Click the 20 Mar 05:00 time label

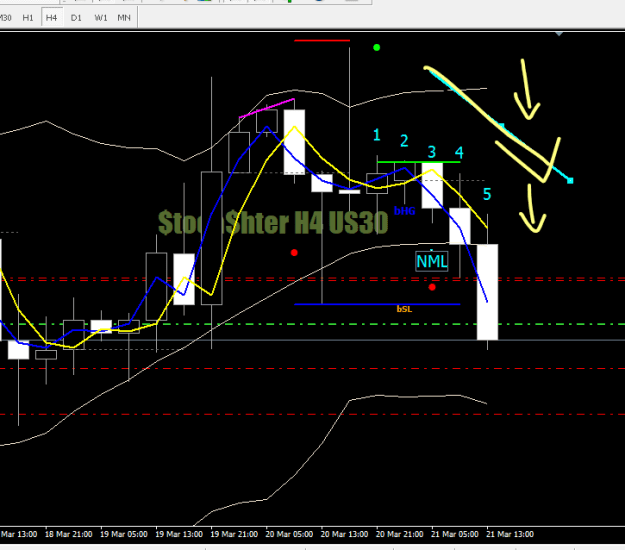[x=289, y=534]
